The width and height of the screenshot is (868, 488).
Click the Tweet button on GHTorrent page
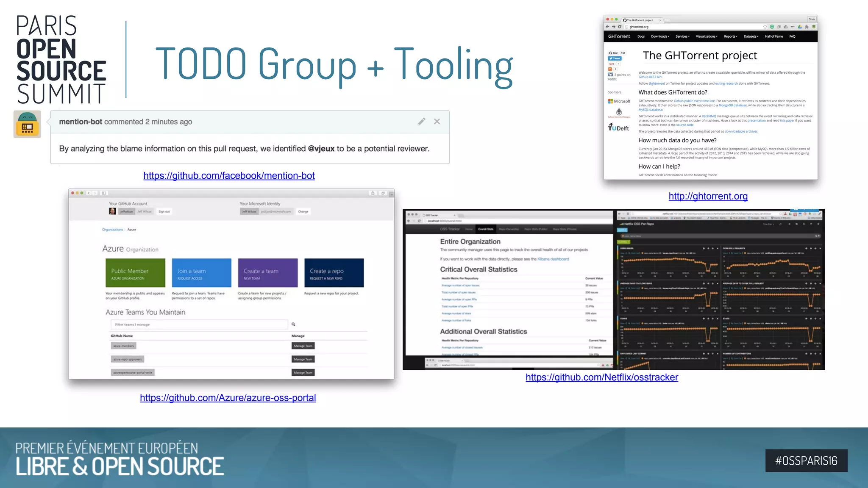[x=614, y=58]
